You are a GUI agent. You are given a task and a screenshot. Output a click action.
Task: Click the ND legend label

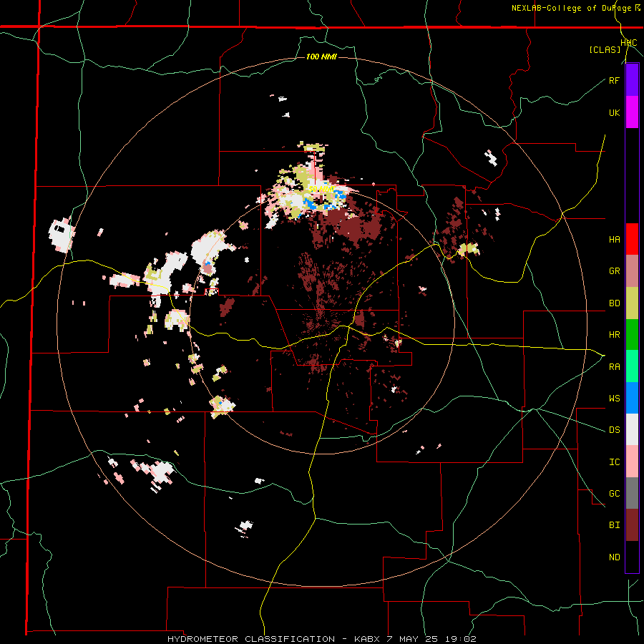click(x=614, y=557)
